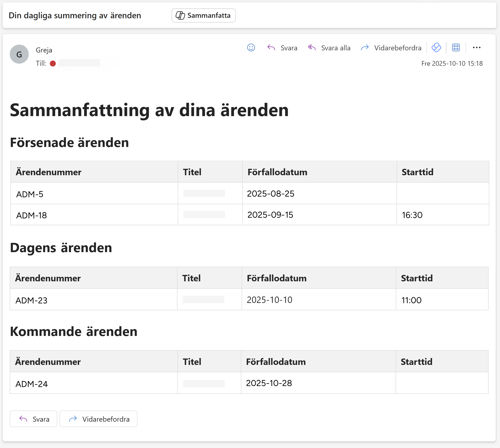Click the red presence dot by recipient

53,63
